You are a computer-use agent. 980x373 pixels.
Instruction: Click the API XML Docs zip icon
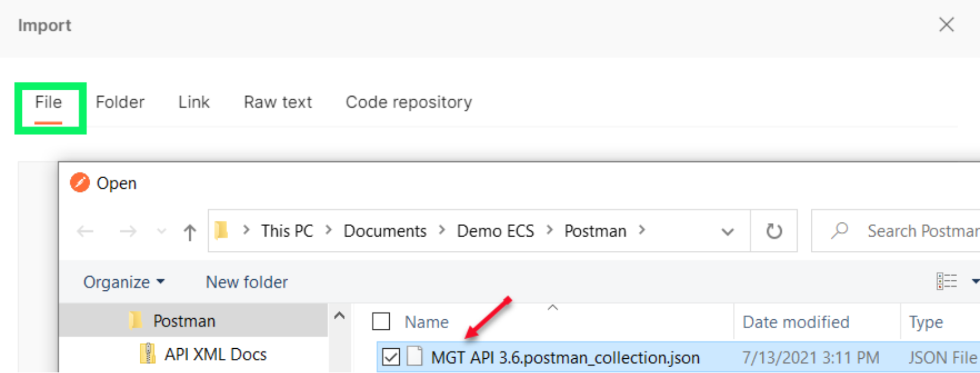[x=147, y=354]
